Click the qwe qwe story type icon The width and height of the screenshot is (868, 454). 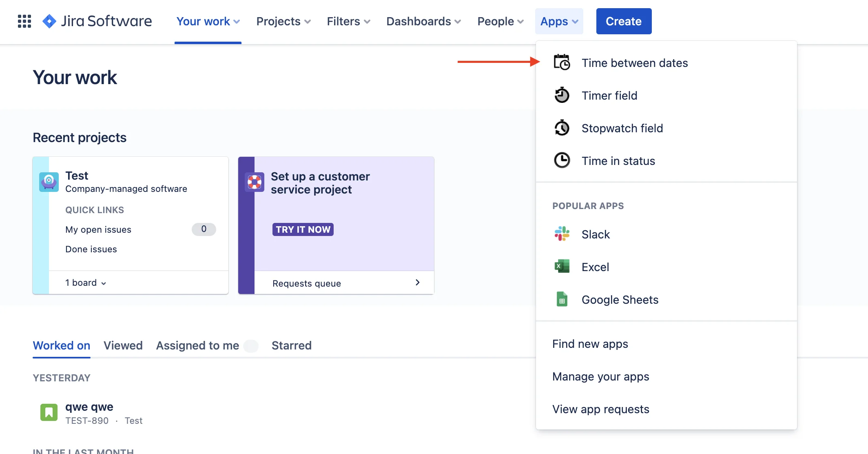tap(49, 412)
